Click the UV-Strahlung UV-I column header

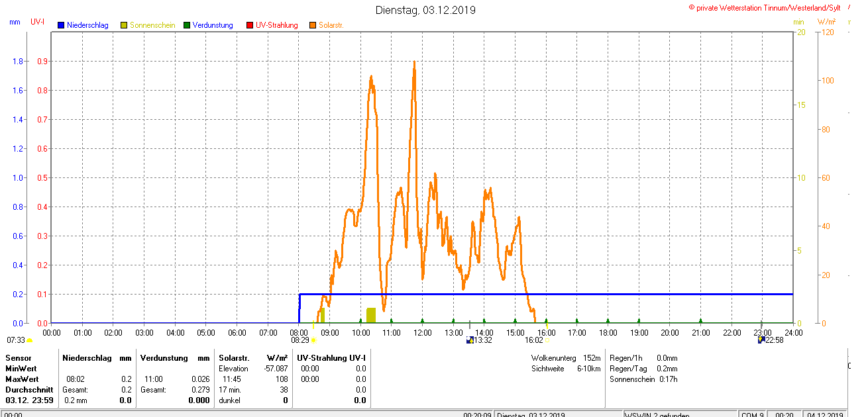click(332, 358)
